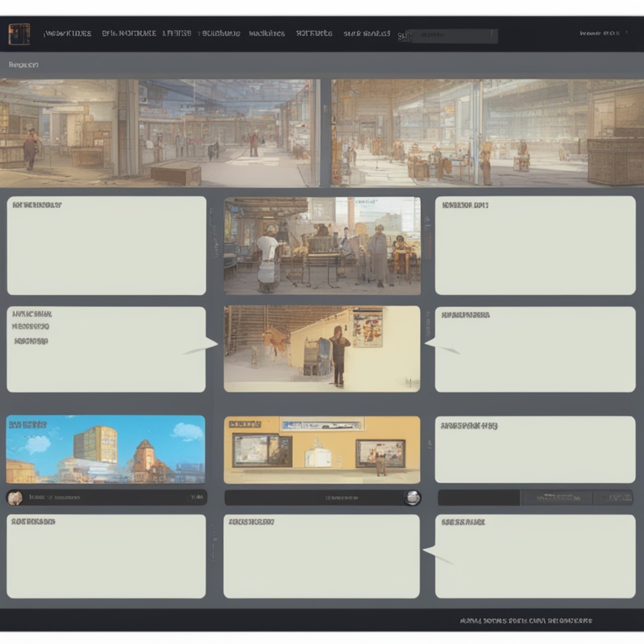Open the thumbnail of the girl standing near a poster
The image size is (644, 644).
322,349
